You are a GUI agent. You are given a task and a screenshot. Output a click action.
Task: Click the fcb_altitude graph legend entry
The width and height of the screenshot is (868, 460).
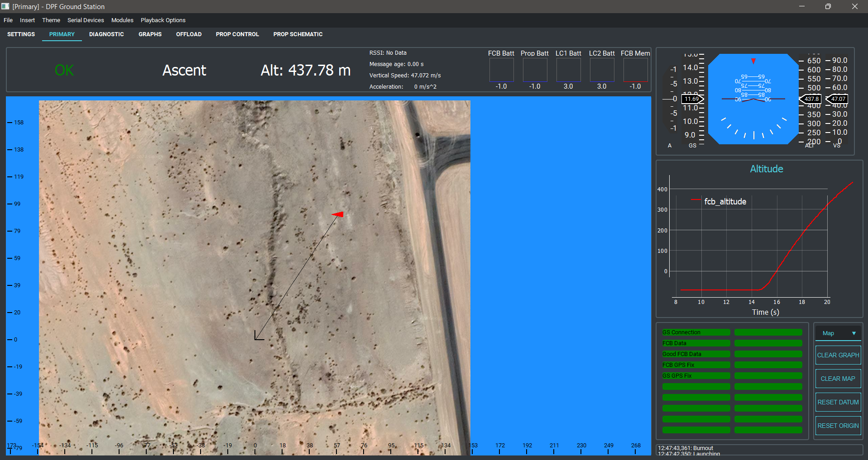(x=719, y=201)
